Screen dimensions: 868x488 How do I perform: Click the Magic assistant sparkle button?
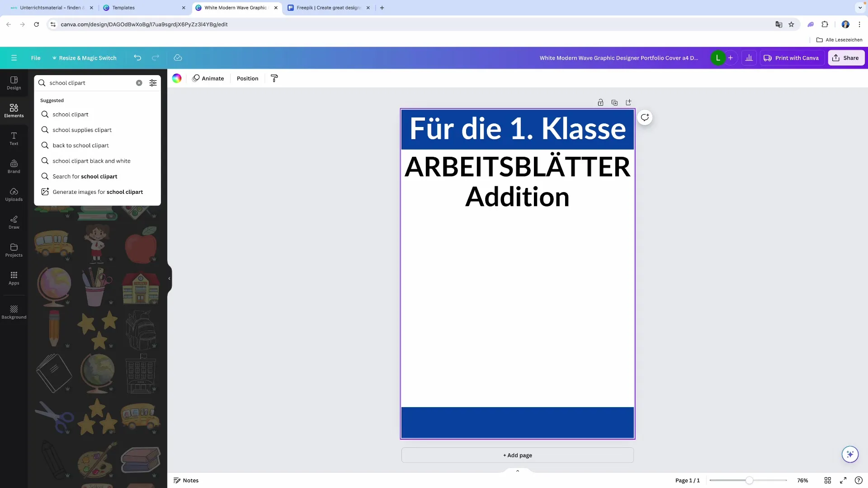pos(850,454)
